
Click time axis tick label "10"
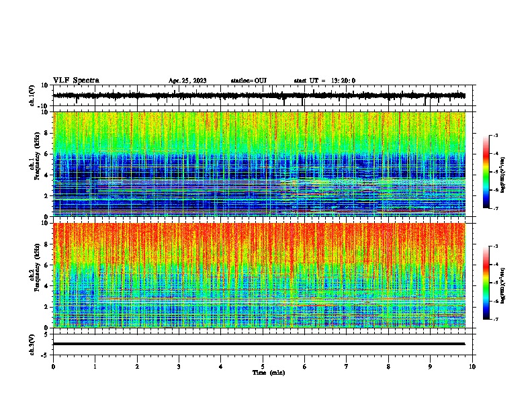click(472, 367)
